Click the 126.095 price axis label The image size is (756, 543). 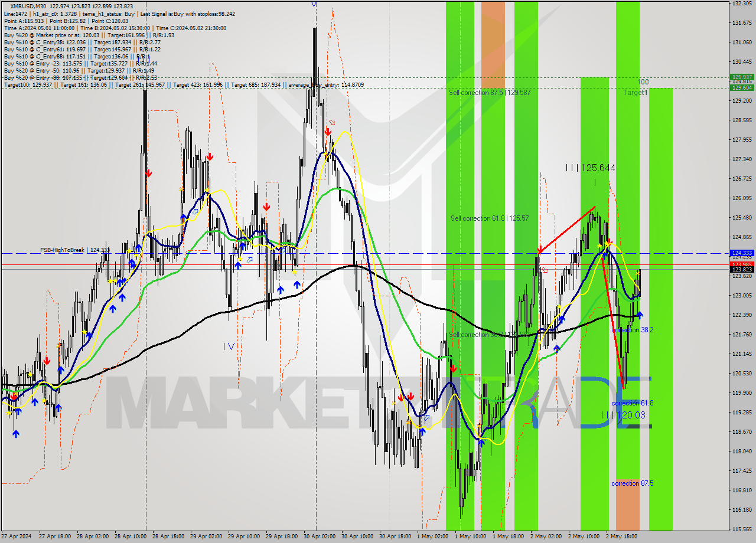point(742,198)
